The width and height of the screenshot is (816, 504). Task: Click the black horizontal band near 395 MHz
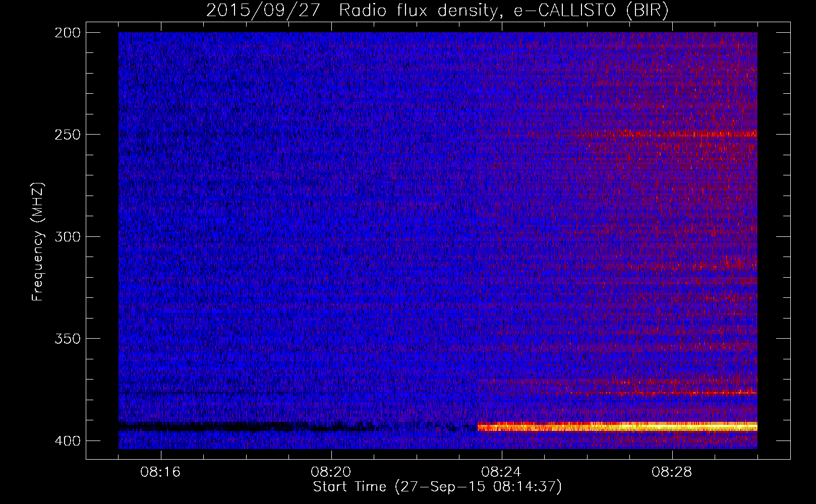[x=298, y=427]
